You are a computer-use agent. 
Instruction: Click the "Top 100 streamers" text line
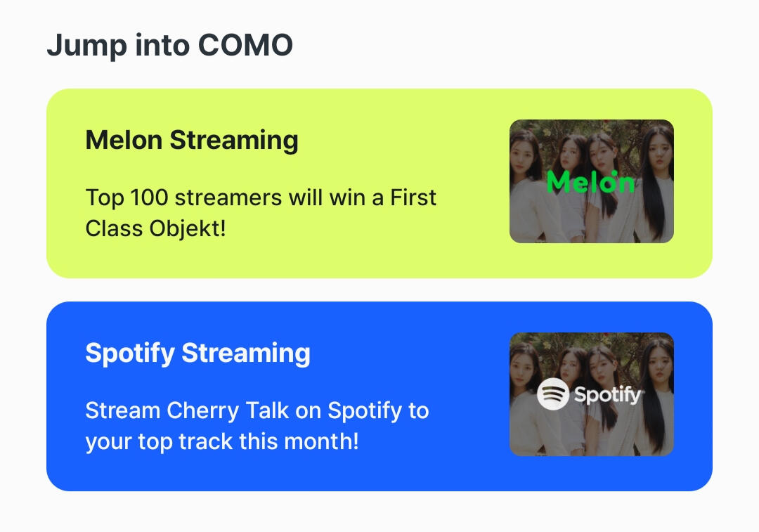coord(261,197)
